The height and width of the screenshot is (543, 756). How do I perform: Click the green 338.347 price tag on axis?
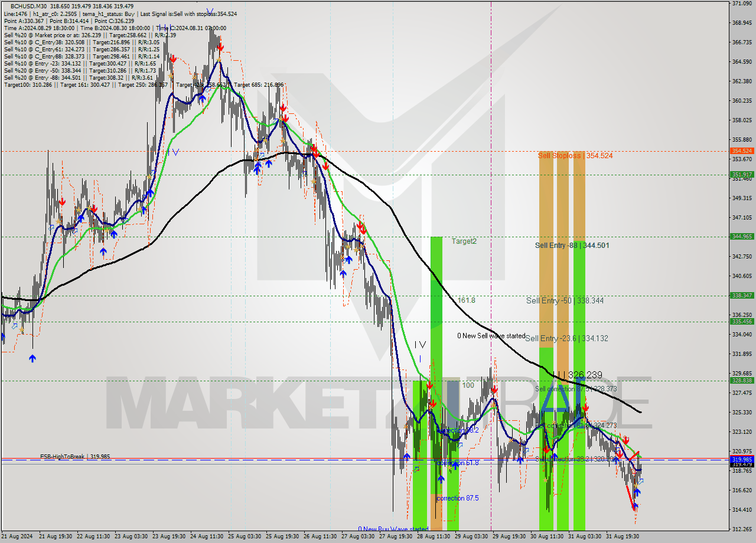coord(742,296)
